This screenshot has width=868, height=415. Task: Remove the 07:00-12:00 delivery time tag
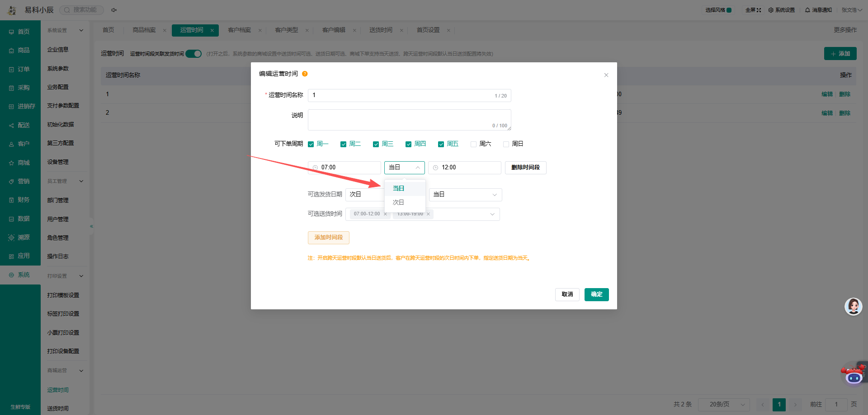tap(385, 214)
